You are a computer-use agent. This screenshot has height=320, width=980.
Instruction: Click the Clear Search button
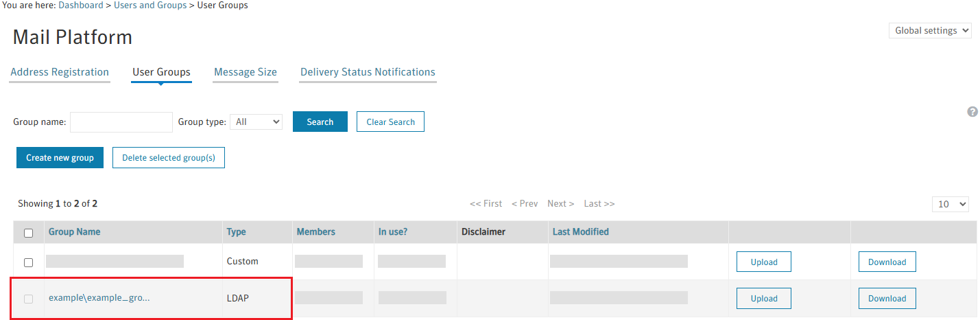pyautogui.click(x=390, y=122)
